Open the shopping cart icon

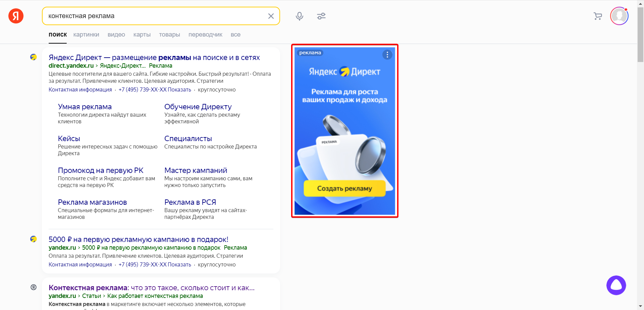[598, 16]
